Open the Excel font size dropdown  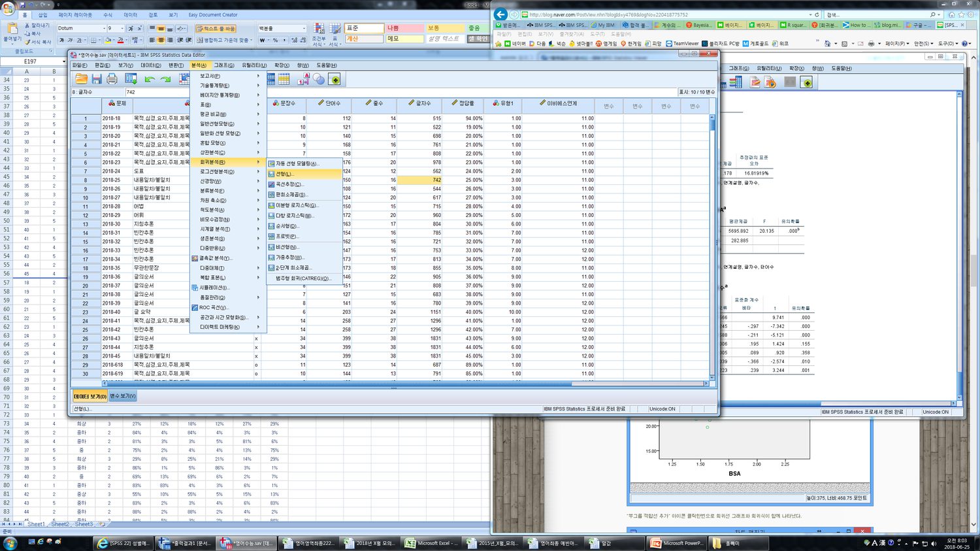[123, 29]
